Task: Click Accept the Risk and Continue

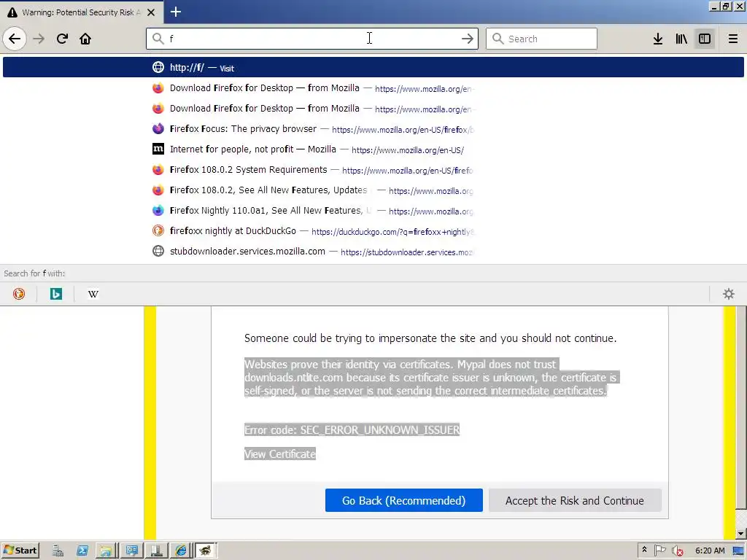Action: tap(575, 500)
